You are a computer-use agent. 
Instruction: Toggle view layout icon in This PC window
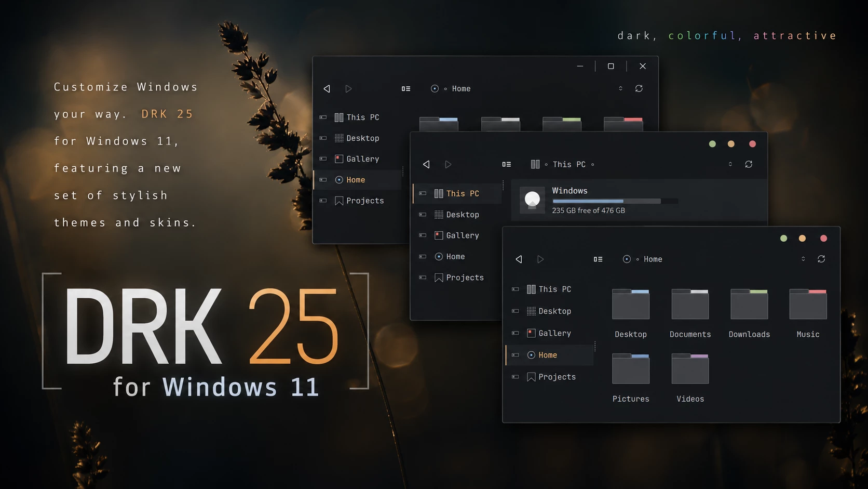507,164
